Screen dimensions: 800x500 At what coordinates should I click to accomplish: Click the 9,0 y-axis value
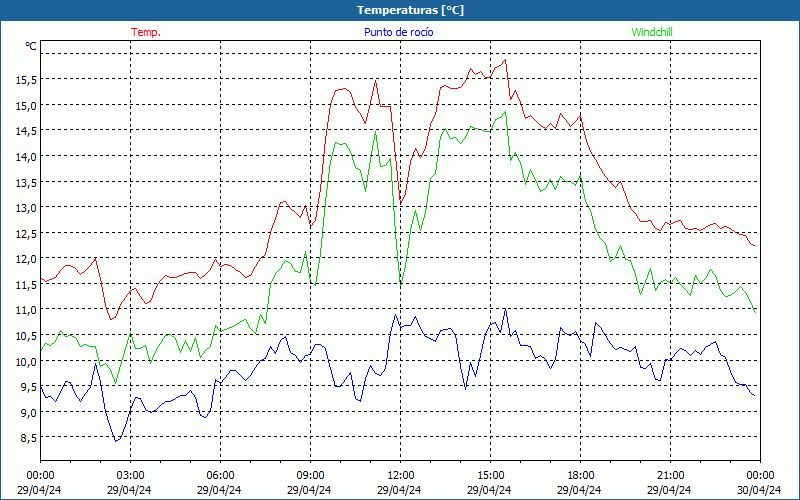pos(28,412)
